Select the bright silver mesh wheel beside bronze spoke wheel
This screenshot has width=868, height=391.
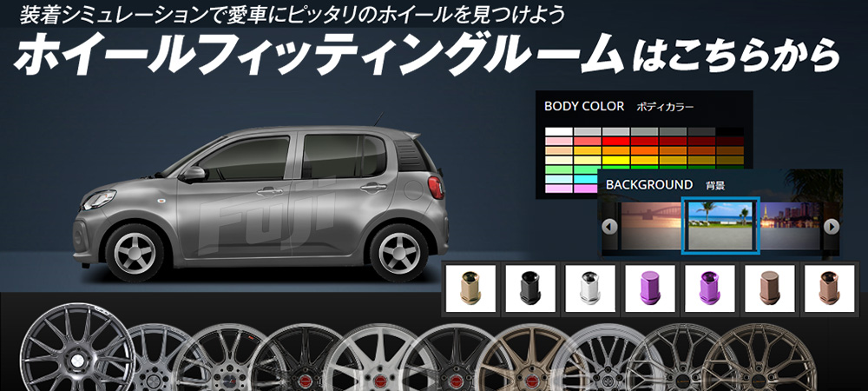tap(609, 359)
